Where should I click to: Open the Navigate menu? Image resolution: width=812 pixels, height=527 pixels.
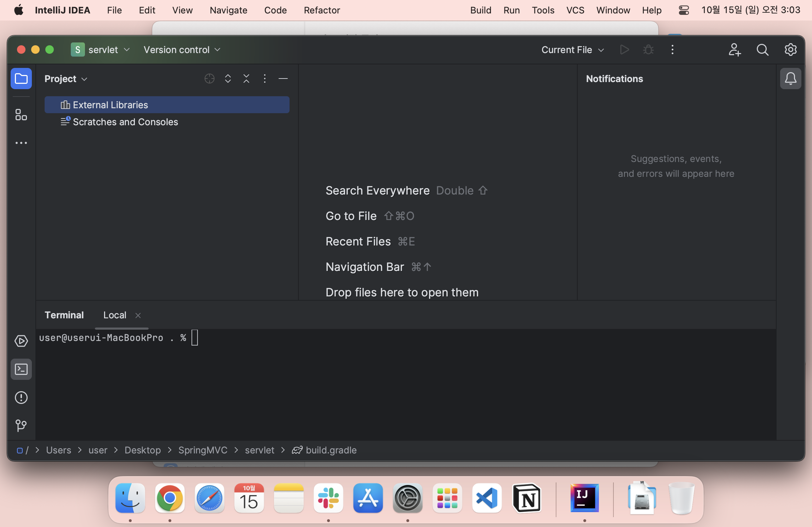(228, 10)
